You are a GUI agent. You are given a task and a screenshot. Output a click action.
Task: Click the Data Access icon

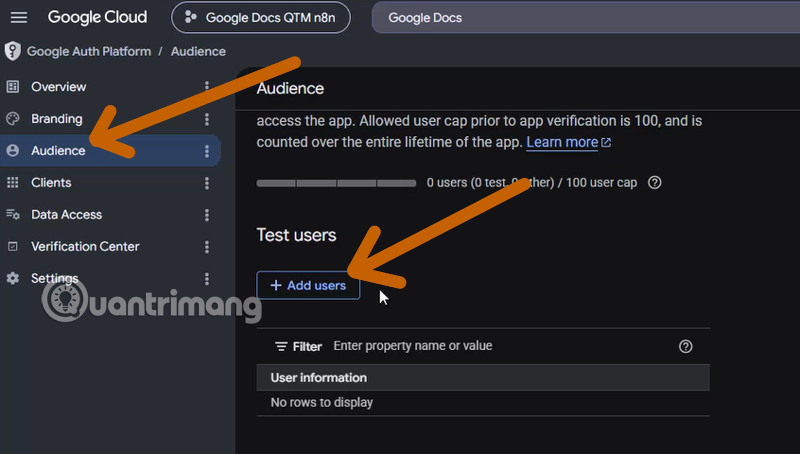[13, 214]
